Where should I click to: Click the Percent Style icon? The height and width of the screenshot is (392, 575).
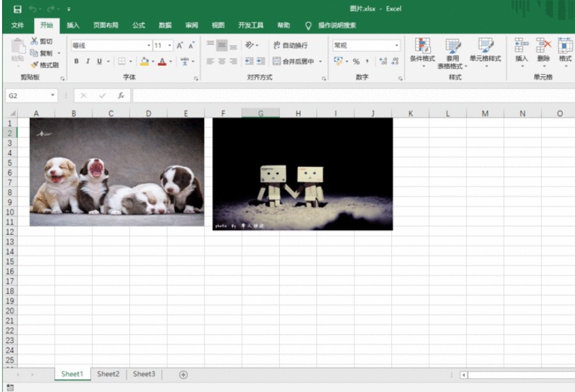[x=356, y=61]
